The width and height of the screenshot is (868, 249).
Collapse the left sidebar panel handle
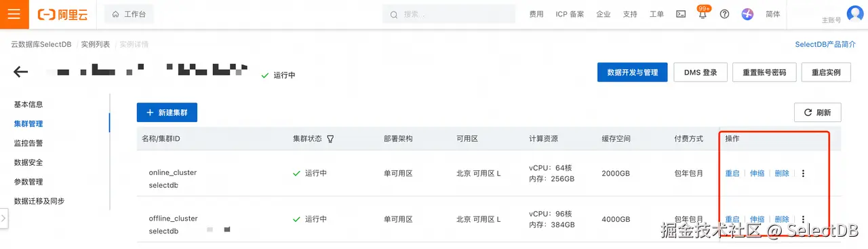pyautogui.click(x=3, y=218)
